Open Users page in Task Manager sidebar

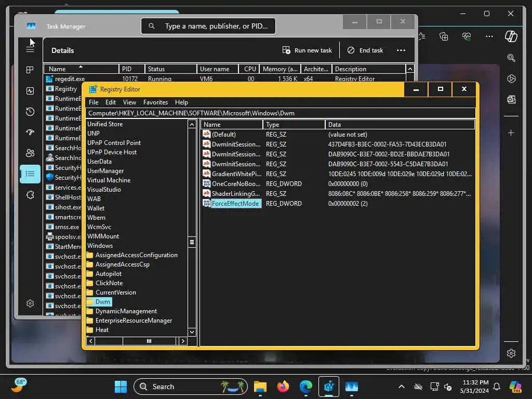point(30,153)
